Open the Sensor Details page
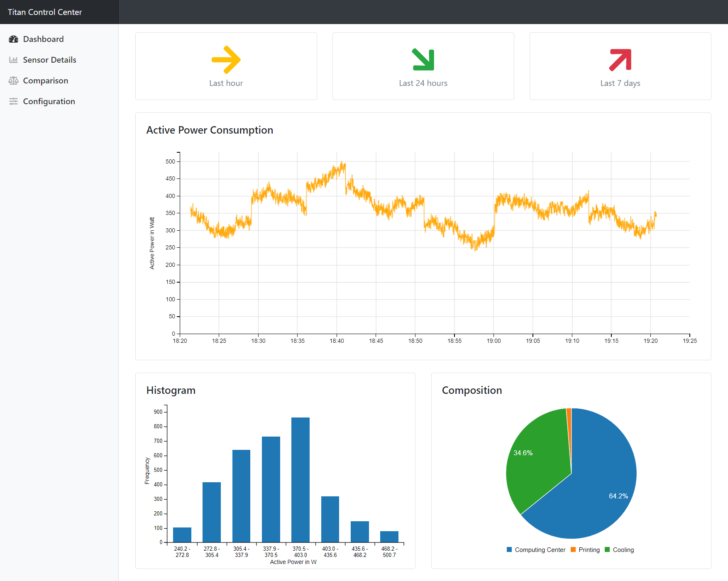728x581 pixels. point(49,60)
